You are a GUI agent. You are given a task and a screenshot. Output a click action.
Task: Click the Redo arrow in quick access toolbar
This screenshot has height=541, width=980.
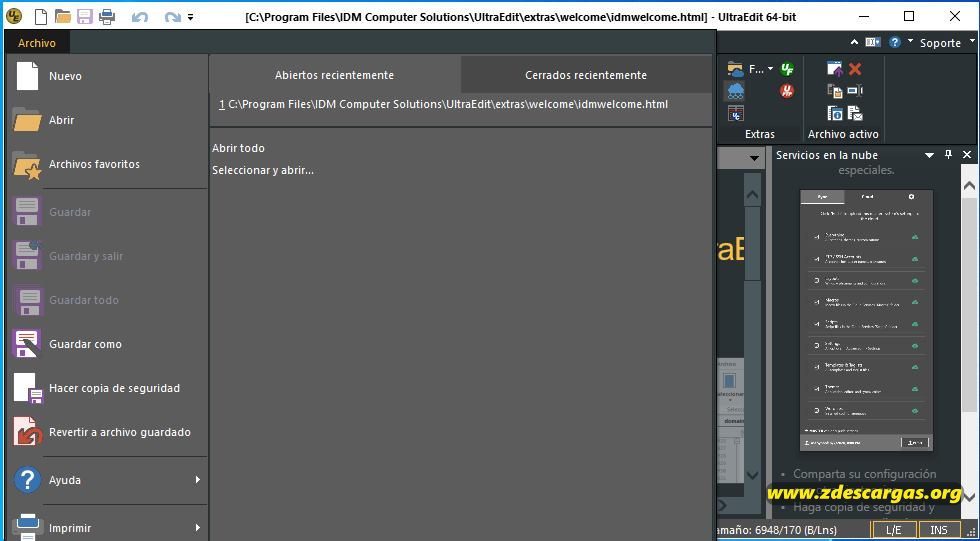pyautogui.click(x=172, y=17)
